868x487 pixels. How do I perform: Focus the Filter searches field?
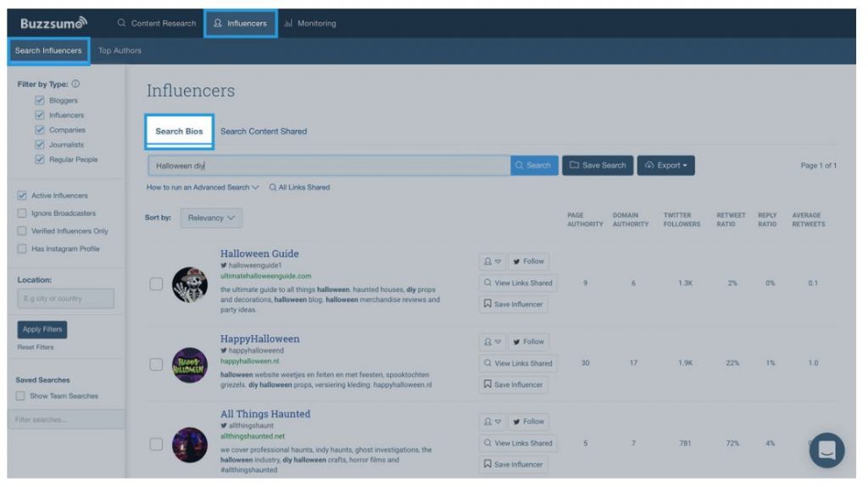point(66,419)
